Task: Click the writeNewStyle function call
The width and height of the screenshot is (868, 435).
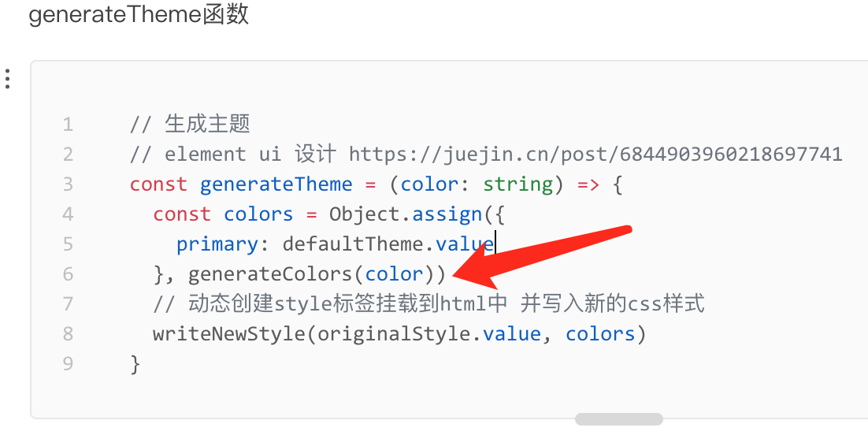Action: tap(228, 334)
